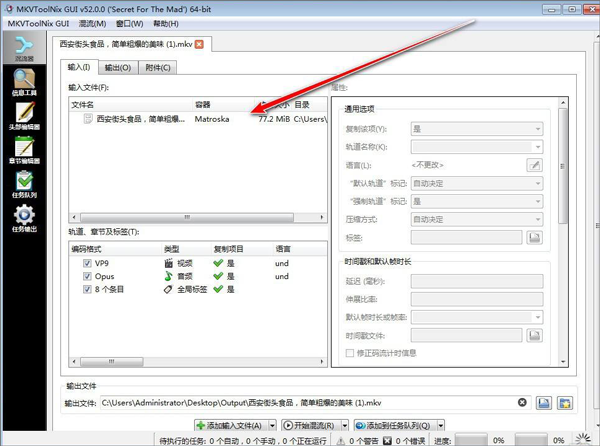Expand start multiplexing dropdown arrow

(x=344, y=425)
